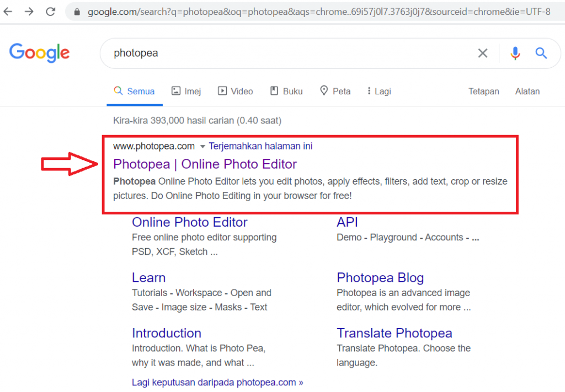Click Terjemahkan halaman ini link

coord(260,146)
